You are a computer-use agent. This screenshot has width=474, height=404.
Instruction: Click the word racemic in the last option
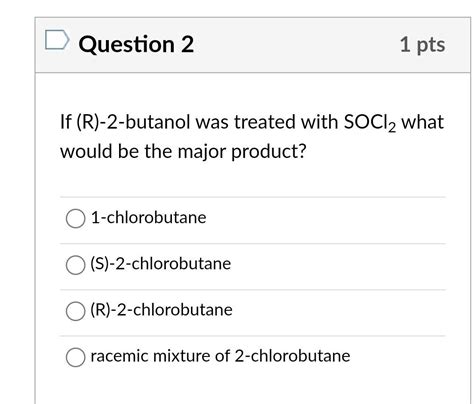(119, 356)
